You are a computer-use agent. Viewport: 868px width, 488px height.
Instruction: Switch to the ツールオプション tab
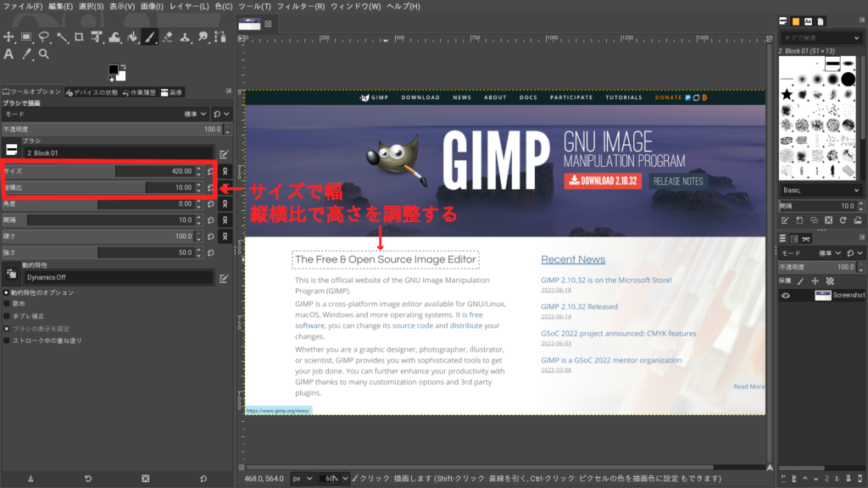click(x=32, y=91)
